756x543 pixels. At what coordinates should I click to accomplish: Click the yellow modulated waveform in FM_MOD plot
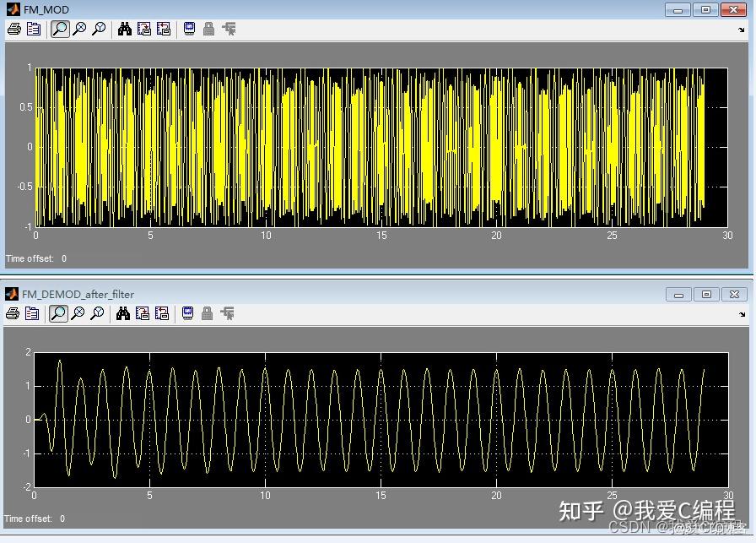(370, 147)
